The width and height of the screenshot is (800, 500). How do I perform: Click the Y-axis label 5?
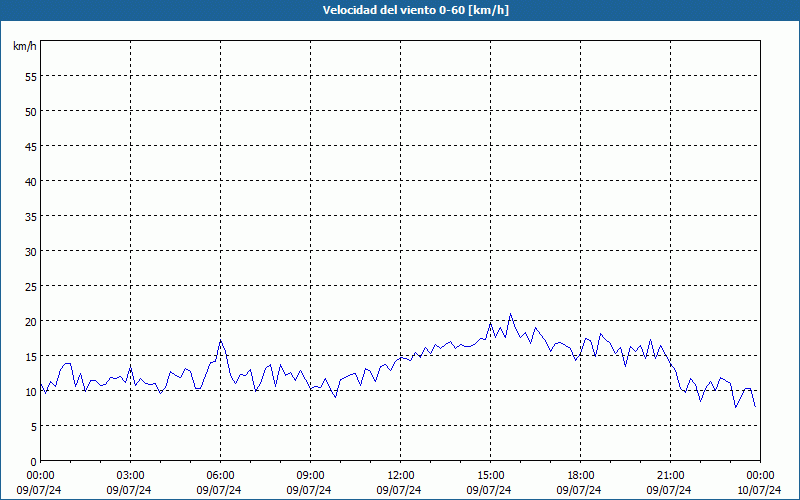[34, 428]
